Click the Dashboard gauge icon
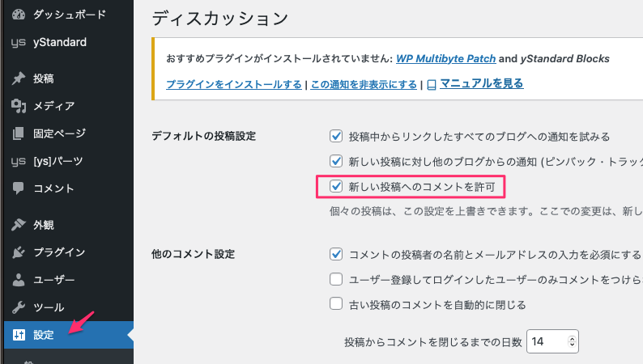This screenshot has width=643, height=364. (19, 15)
